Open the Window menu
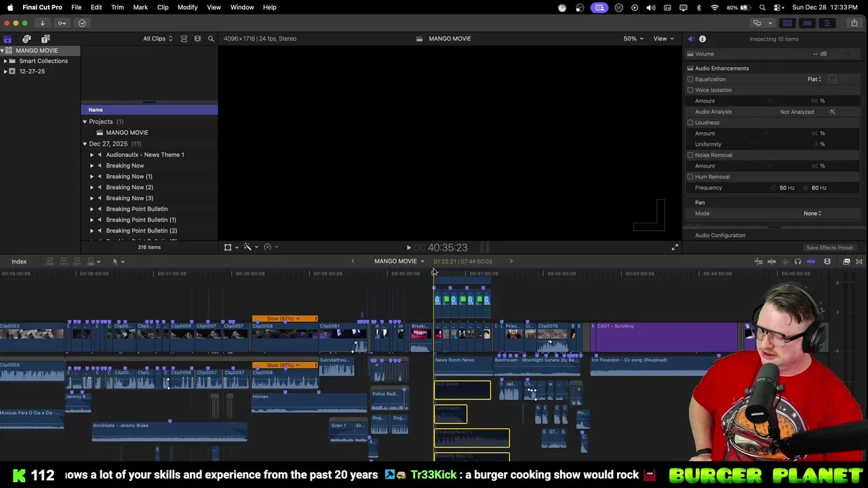 242,7
